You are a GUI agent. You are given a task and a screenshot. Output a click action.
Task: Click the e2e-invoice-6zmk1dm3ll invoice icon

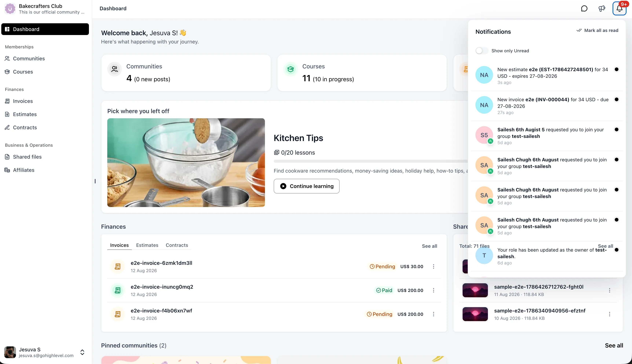pyautogui.click(x=118, y=266)
